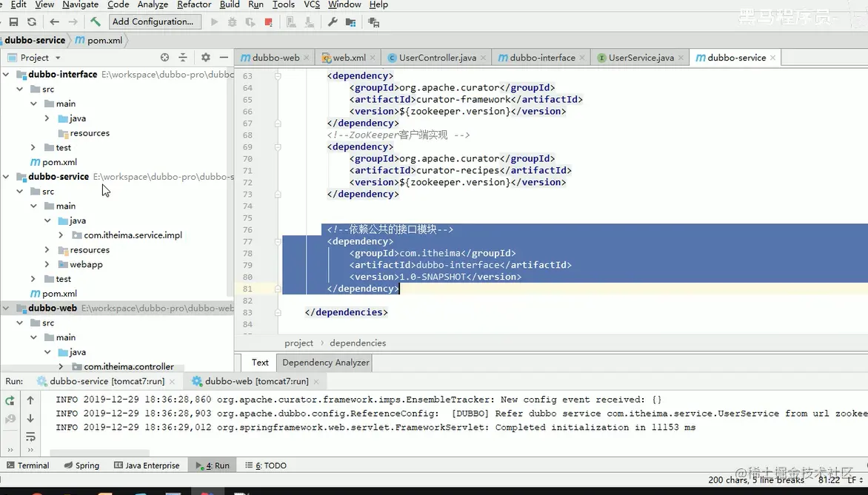Image resolution: width=868 pixels, height=495 pixels.
Task: Open the Spring tool window
Action: 81,465
